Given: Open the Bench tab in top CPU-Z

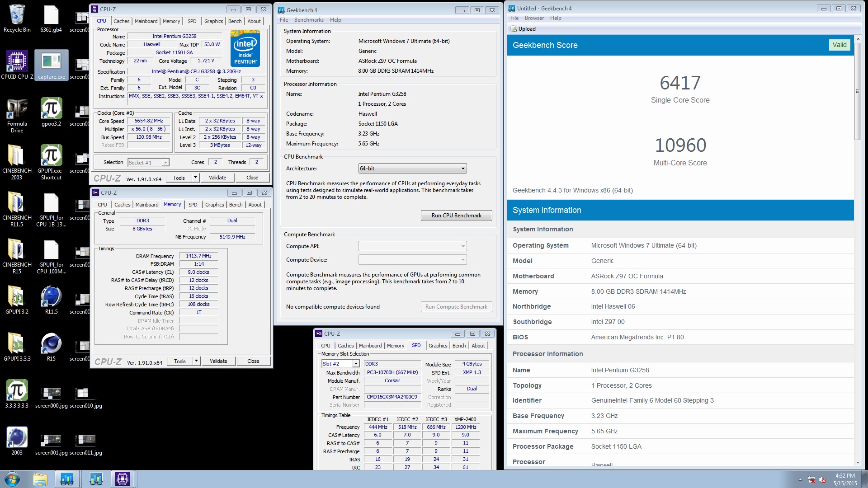Looking at the screenshot, I should pyautogui.click(x=235, y=21).
